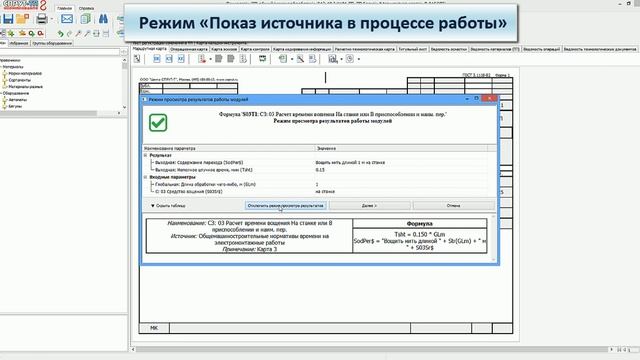Image resolution: width=640 pixels, height=360 pixels.
Task: Click the monitor-shaped icon in document toolbar
Action: tap(262, 59)
